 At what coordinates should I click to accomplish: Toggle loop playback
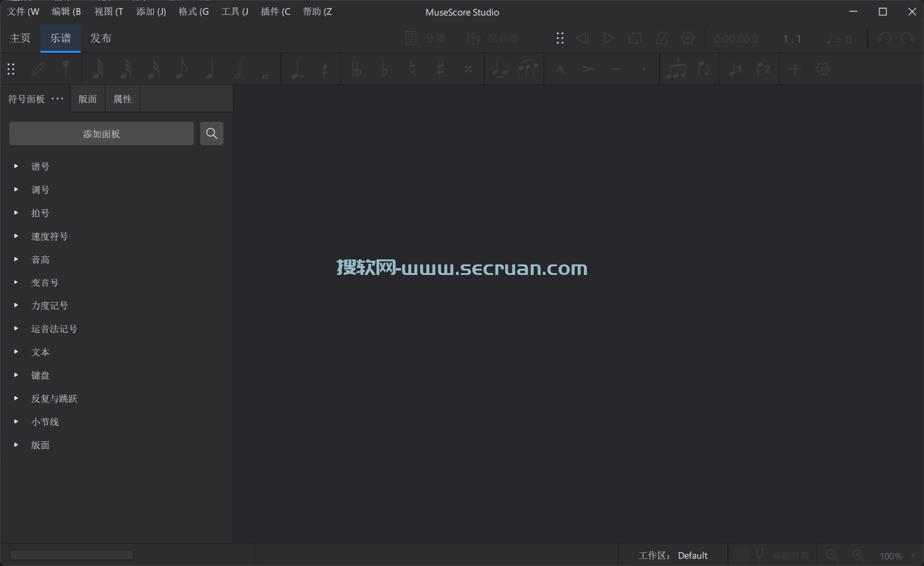(635, 38)
